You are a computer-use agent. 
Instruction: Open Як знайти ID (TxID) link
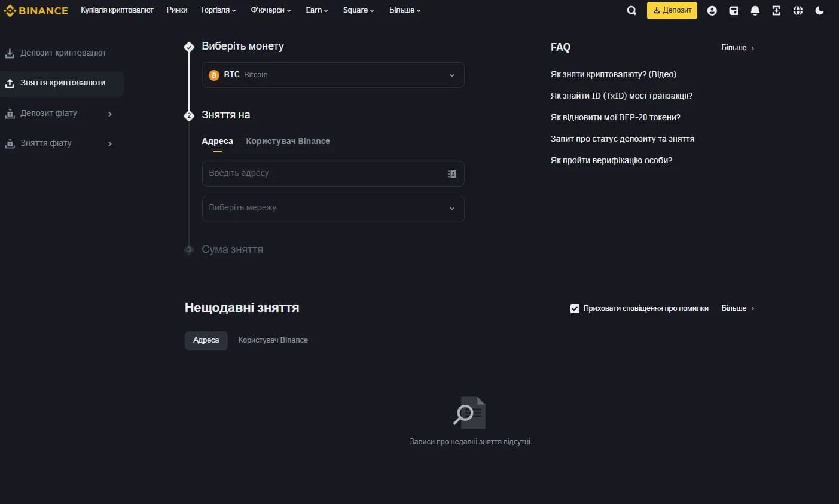[621, 96]
